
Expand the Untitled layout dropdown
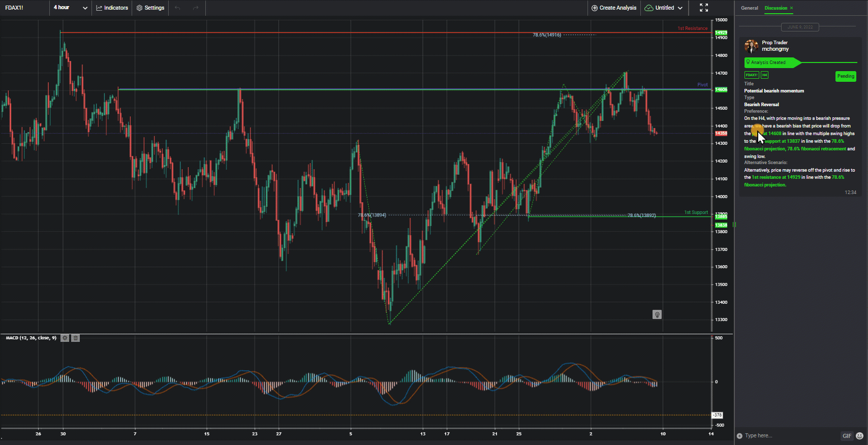point(664,8)
